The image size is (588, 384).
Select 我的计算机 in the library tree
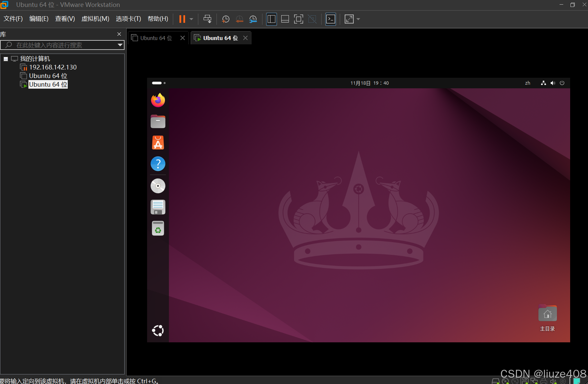click(35, 59)
